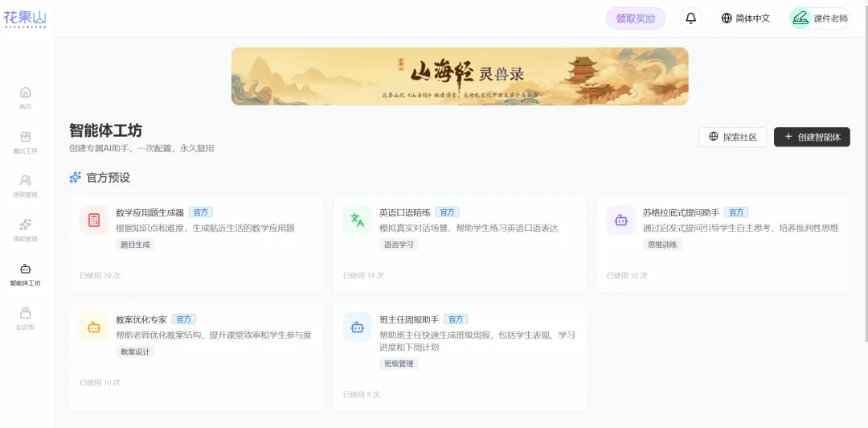This screenshot has width=868, height=428.
Task: Open the 简体中文 language selector
Action: 746,19
